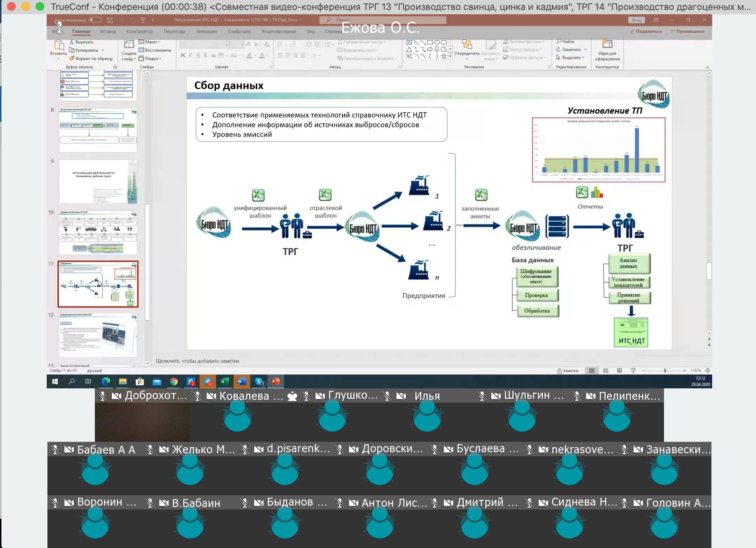Select slide 12 thumbnail in slide panel

(x=98, y=336)
